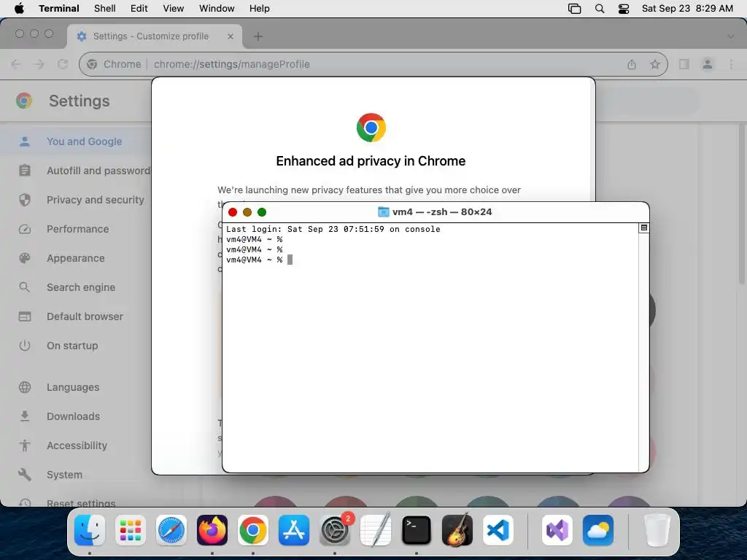Open the Window menu

217,9
